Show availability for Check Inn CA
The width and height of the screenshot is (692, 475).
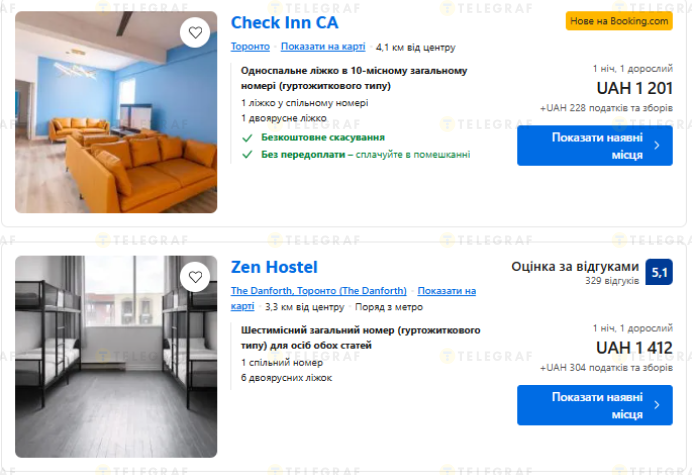pyautogui.click(x=594, y=146)
